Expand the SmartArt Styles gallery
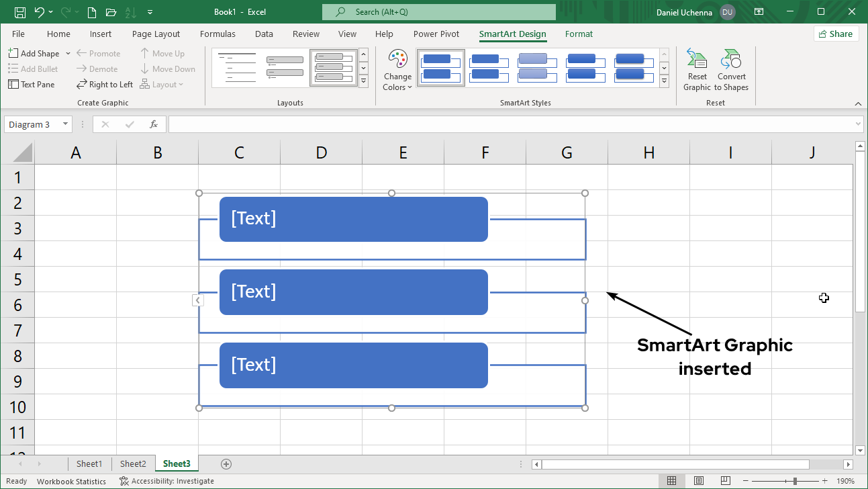 point(664,81)
